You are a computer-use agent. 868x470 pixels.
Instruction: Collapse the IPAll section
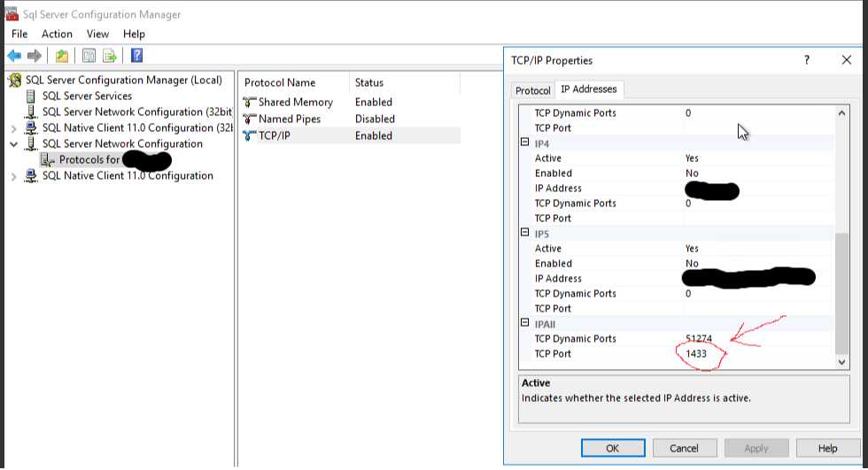pyautogui.click(x=524, y=322)
